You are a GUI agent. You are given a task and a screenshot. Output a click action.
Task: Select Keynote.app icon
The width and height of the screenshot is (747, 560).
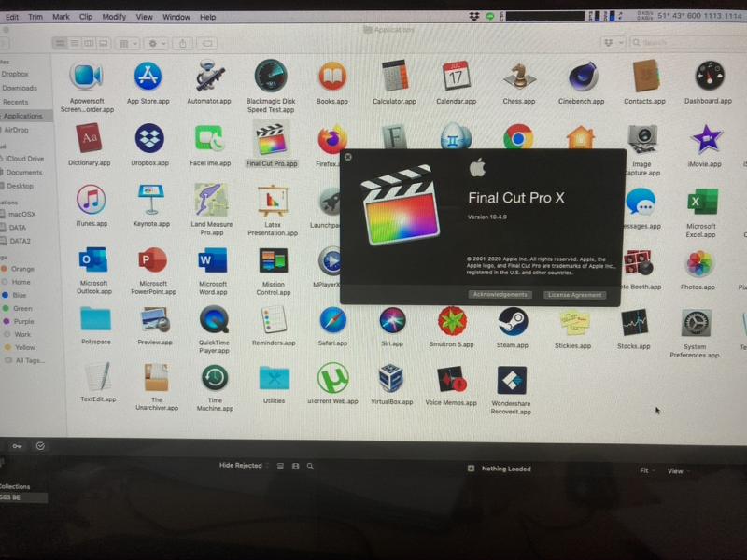151,200
